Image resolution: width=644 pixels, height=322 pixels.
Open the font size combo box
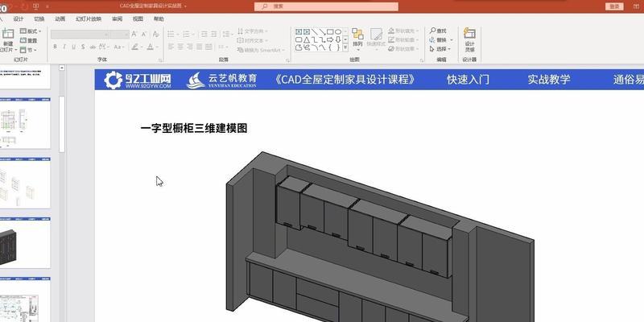click(x=119, y=35)
